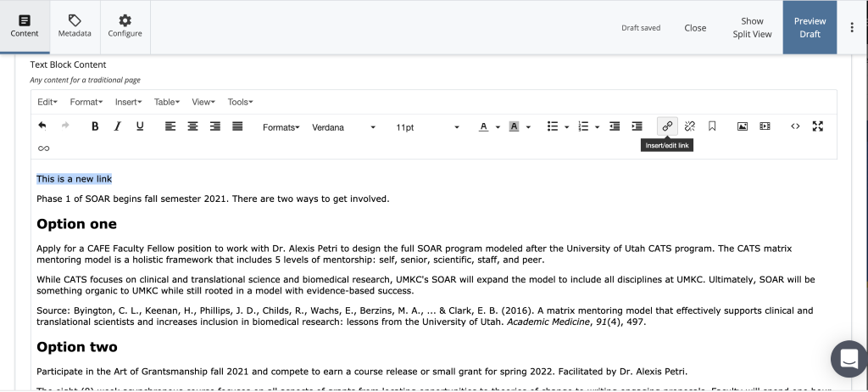
Task: Insert a bullet list
Action: tap(553, 126)
